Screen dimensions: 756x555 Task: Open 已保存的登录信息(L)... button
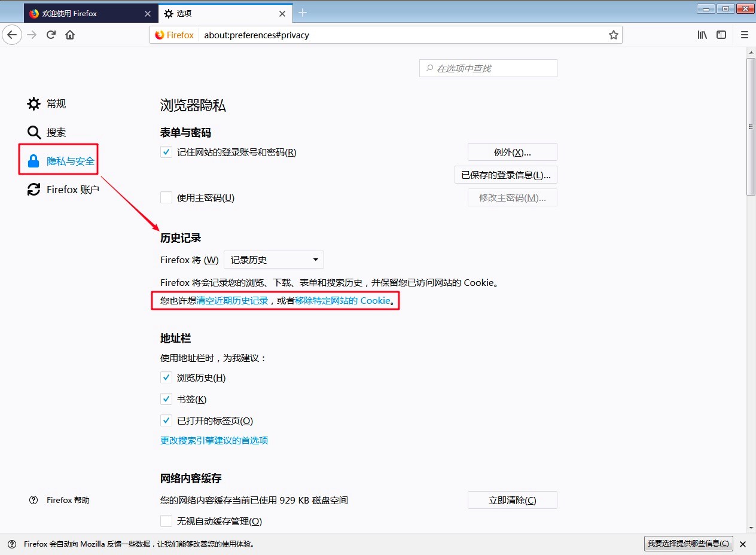point(506,175)
